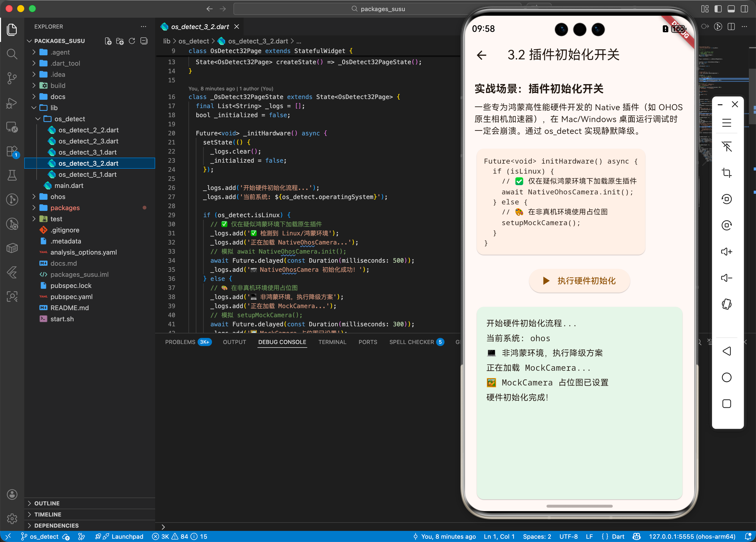The image size is (756, 542).
Task: Toggle the Primary Side Bar layout
Action: pos(718,9)
